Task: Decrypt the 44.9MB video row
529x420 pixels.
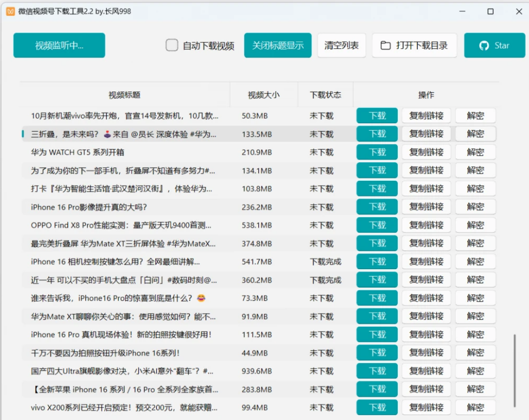Action: click(475, 353)
